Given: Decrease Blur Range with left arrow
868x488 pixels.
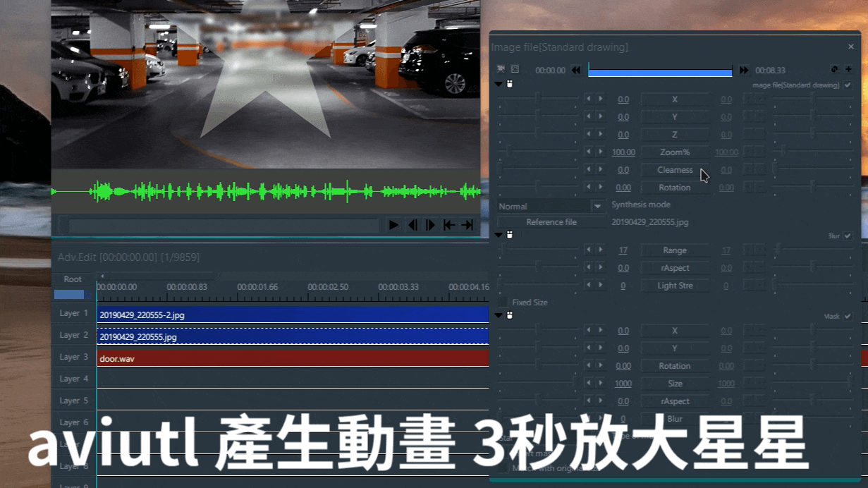Looking at the screenshot, I should click(589, 250).
